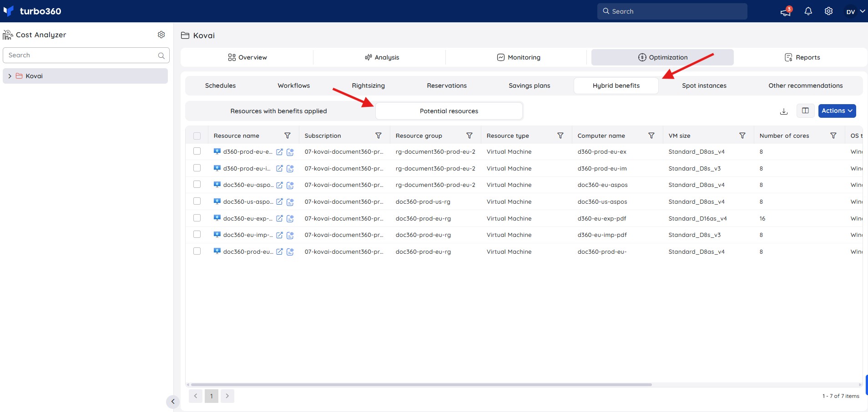
Task: Select all rows with header checkbox
Action: [x=197, y=136]
